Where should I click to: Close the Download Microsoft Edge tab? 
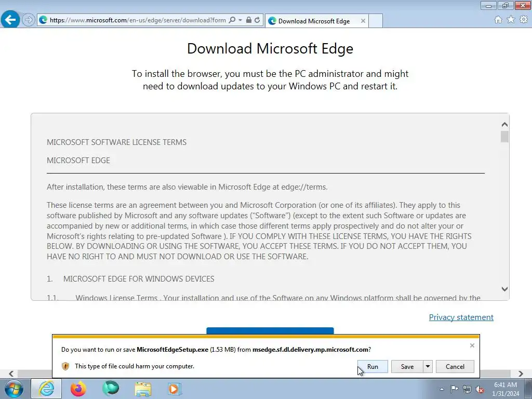(x=363, y=21)
